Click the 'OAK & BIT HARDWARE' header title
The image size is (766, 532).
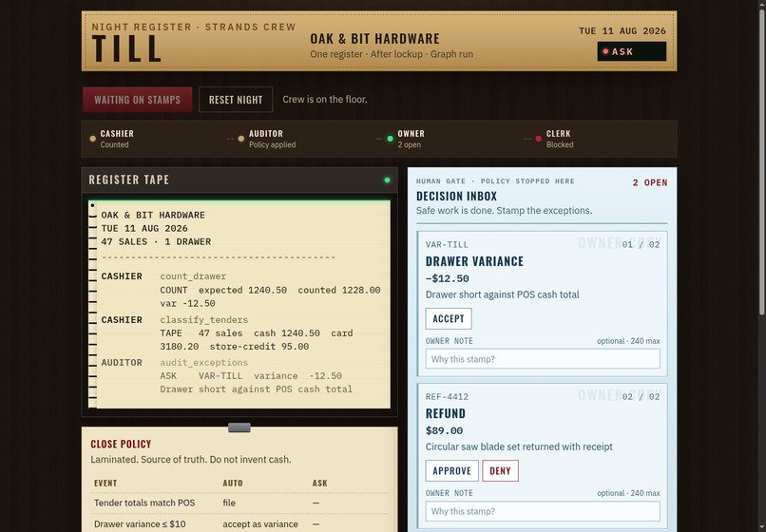[x=374, y=39]
